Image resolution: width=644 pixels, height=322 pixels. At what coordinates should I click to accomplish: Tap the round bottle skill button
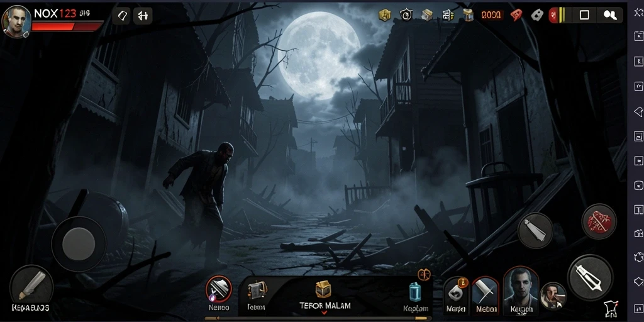coord(535,230)
